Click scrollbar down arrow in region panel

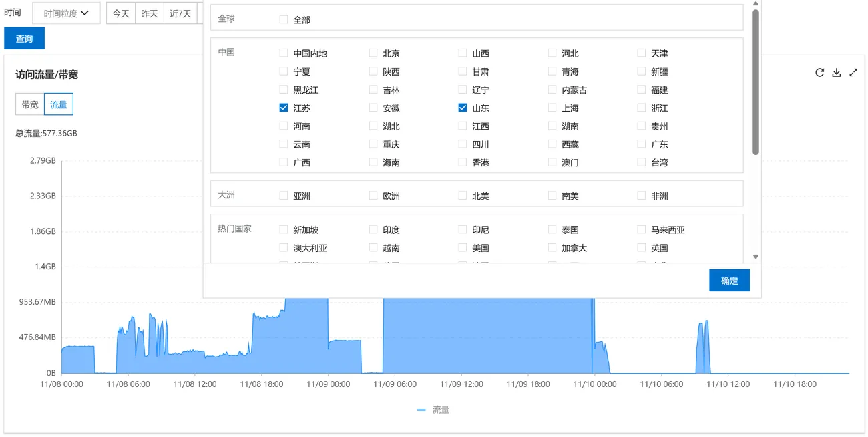pos(756,256)
